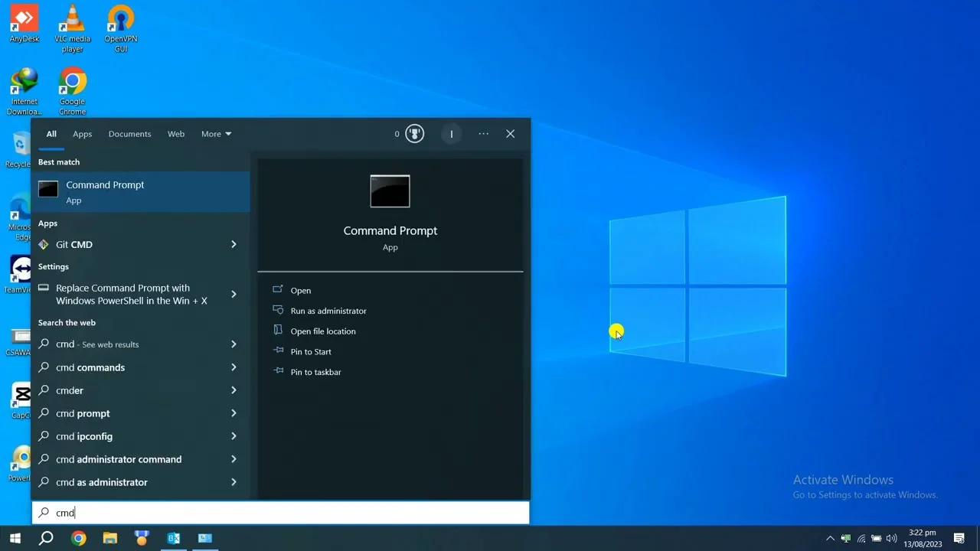Open the search options ellipsis menu
This screenshot has width=980, height=551.
(x=483, y=134)
